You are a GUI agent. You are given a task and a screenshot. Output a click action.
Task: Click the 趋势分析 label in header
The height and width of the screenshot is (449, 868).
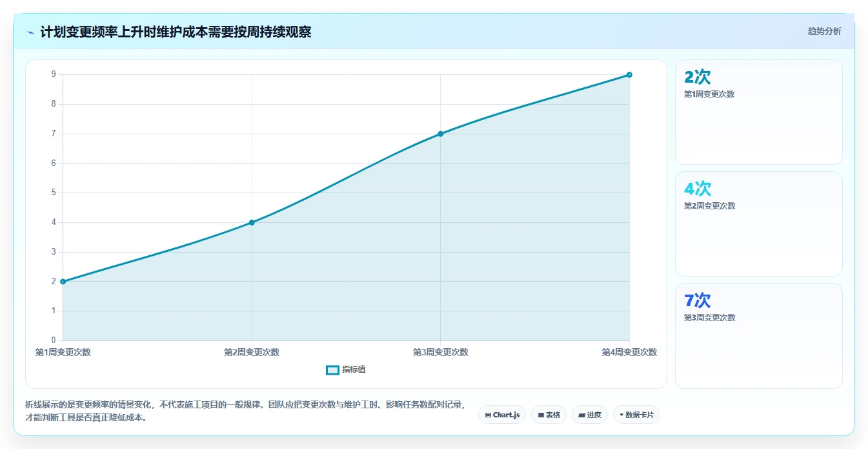click(x=824, y=31)
